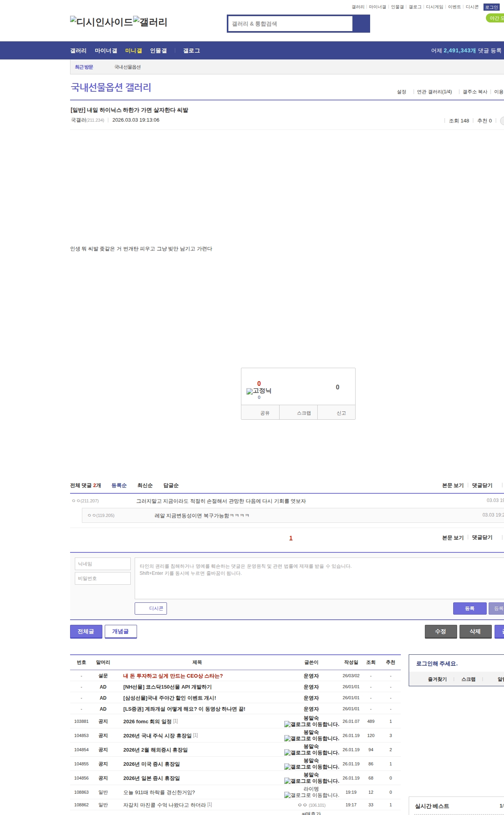The width and height of the screenshot is (504, 815).
Task: Click the blue 등록 button to submit the comment
Action: click(x=470, y=608)
